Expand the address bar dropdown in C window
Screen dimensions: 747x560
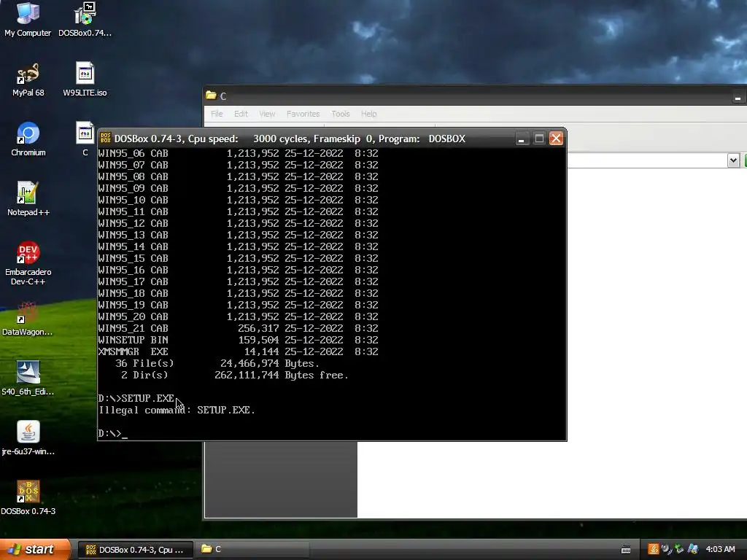click(x=733, y=160)
